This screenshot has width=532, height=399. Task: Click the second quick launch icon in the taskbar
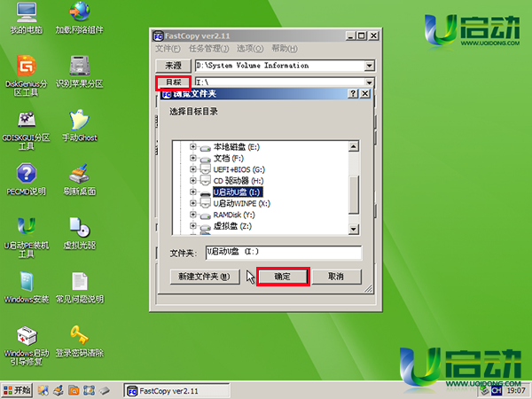(59, 390)
